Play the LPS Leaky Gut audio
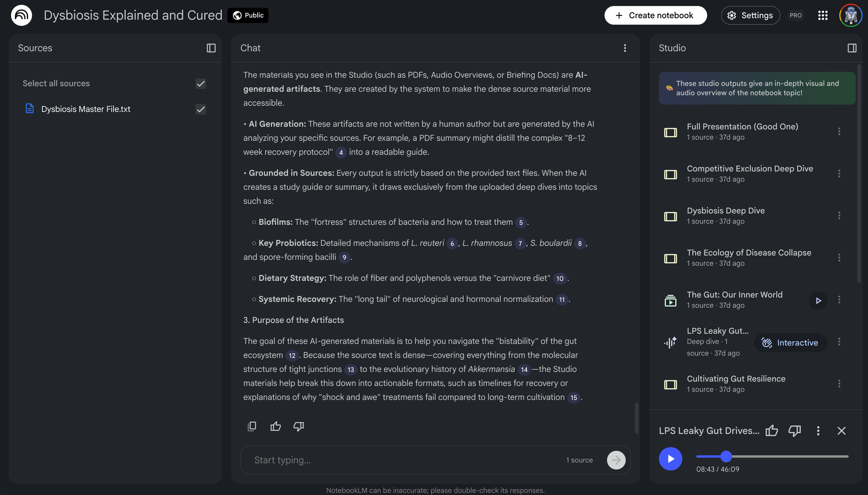Image resolution: width=868 pixels, height=495 pixels. (670, 459)
